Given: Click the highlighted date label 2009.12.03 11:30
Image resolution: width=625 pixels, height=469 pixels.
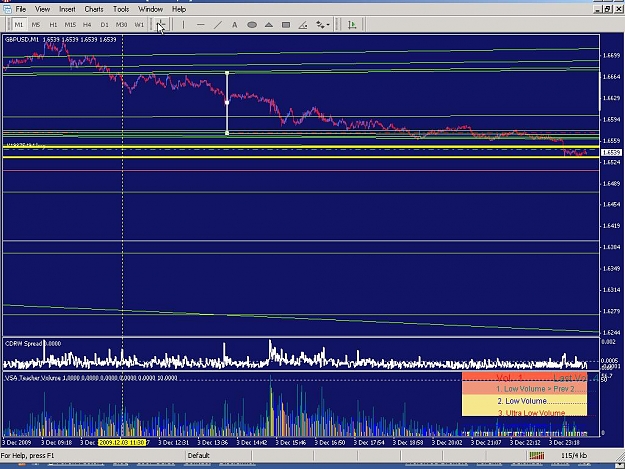Looking at the screenshot, I should (x=122, y=442).
